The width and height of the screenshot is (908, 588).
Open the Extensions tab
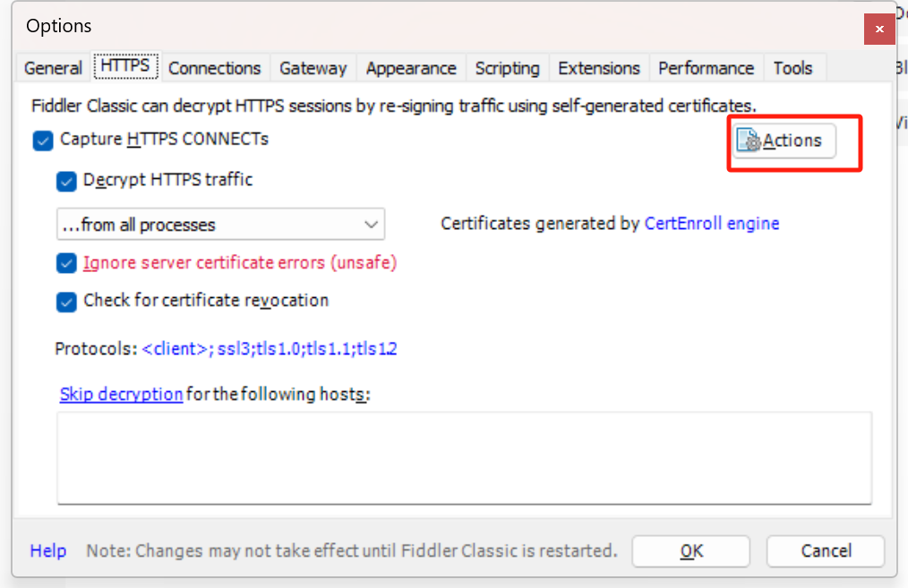tap(599, 68)
